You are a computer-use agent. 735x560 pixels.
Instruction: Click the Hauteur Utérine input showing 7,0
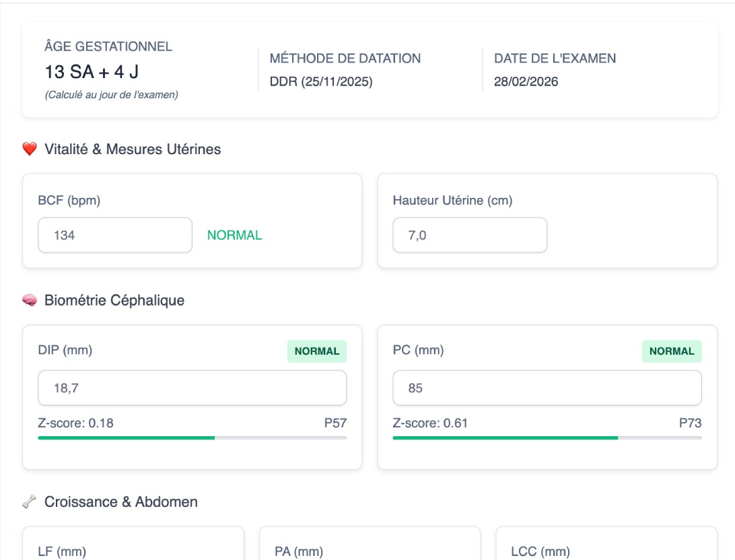pos(469,235)
